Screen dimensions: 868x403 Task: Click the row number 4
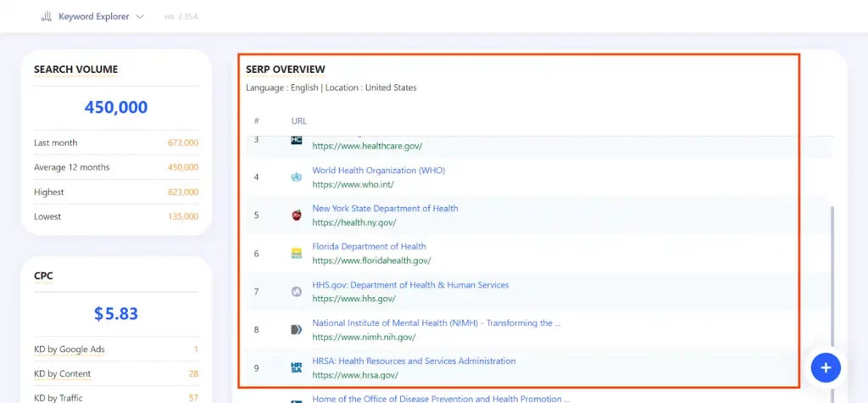point(256,177)
